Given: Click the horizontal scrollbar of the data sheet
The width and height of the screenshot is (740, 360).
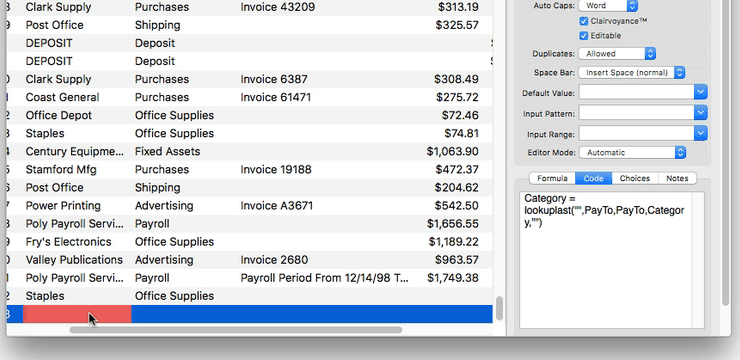Looking at the screenshot, I should (x=236, y=330).
